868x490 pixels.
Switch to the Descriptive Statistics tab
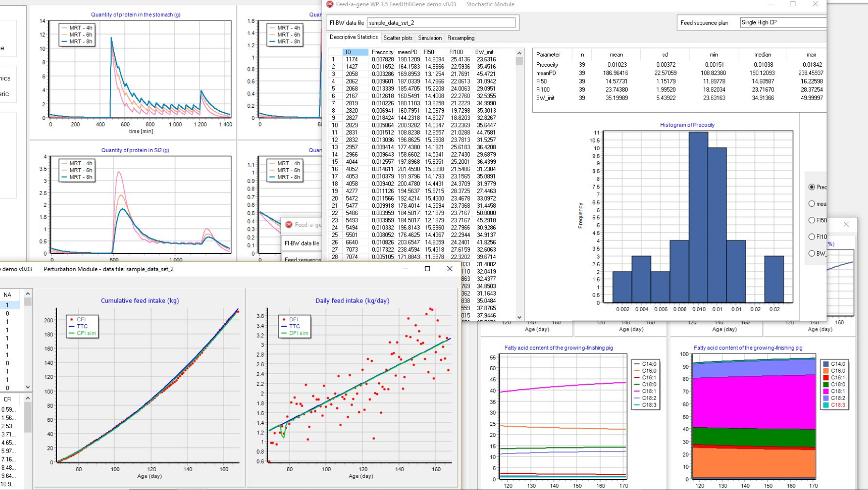point(353,37)
